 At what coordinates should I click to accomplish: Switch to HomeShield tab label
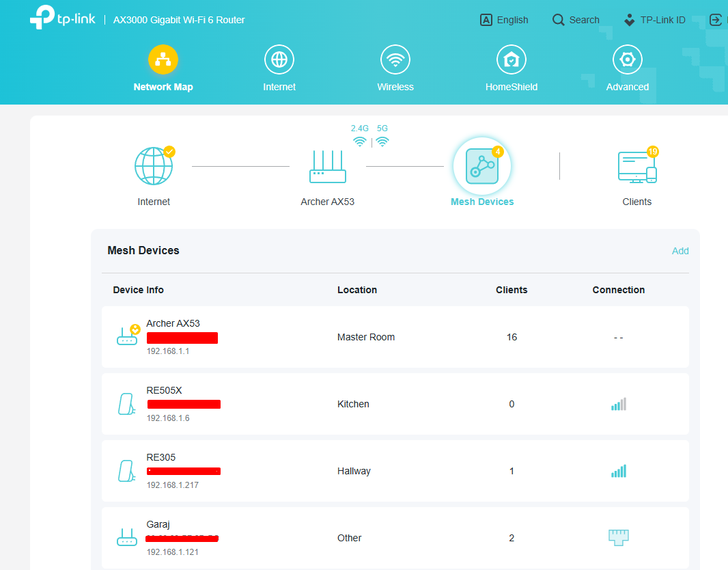(x=512, y=87)
